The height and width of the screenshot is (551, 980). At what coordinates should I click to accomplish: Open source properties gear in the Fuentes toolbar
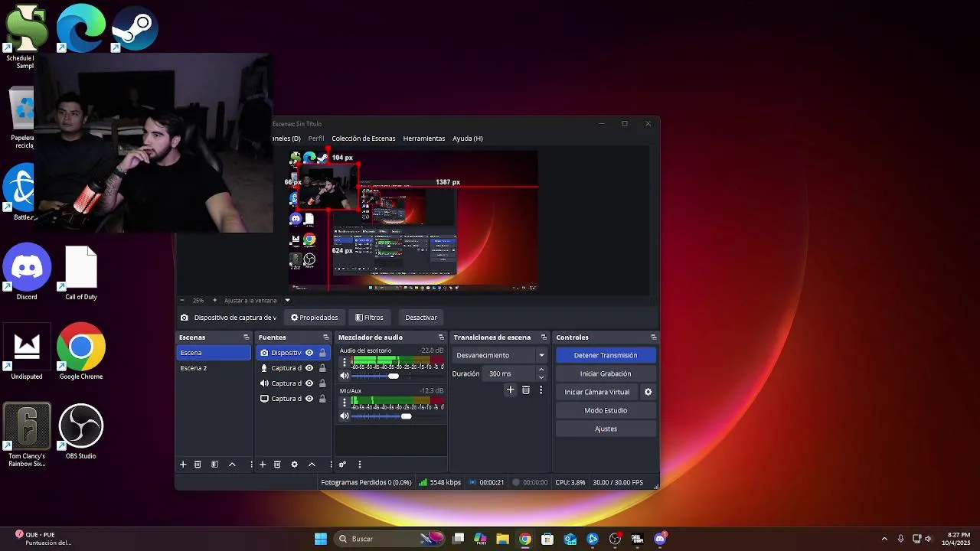coord(294,465)
